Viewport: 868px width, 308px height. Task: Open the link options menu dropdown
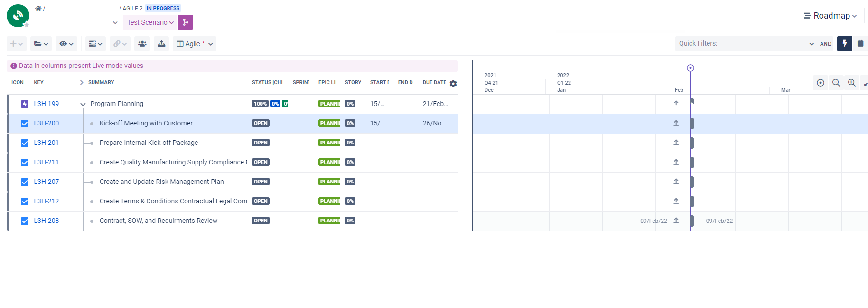click(120, 44)
